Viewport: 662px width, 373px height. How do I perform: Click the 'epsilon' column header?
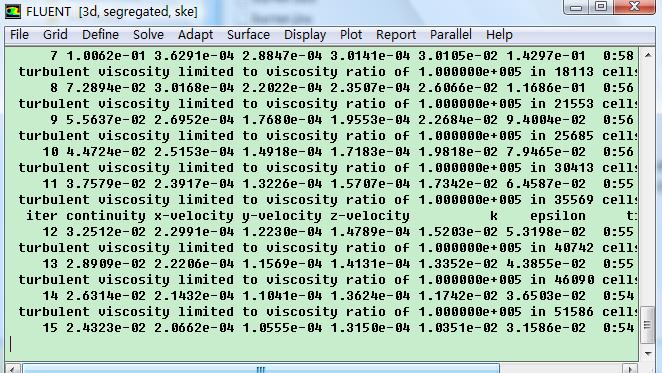pos(558,216)
